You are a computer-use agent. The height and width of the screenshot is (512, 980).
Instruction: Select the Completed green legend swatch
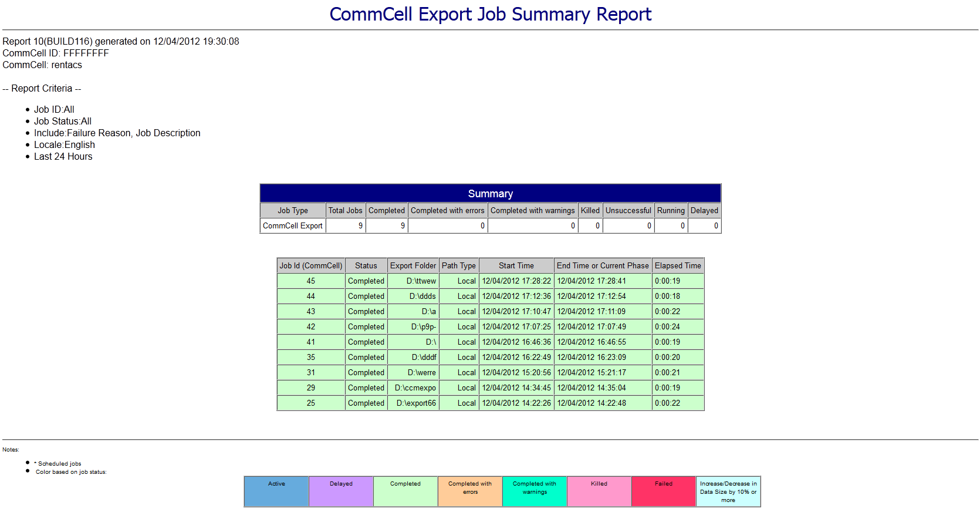(x=405, y=491)
